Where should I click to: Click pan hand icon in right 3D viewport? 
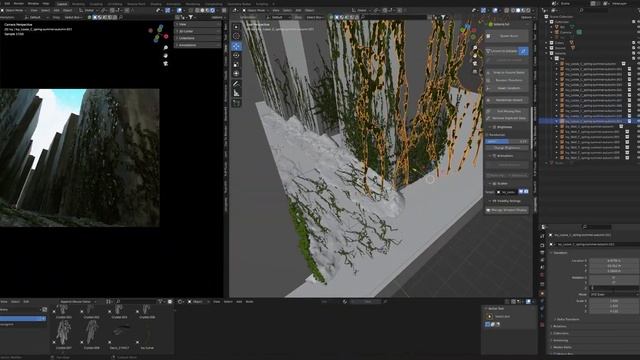point(475,56)
